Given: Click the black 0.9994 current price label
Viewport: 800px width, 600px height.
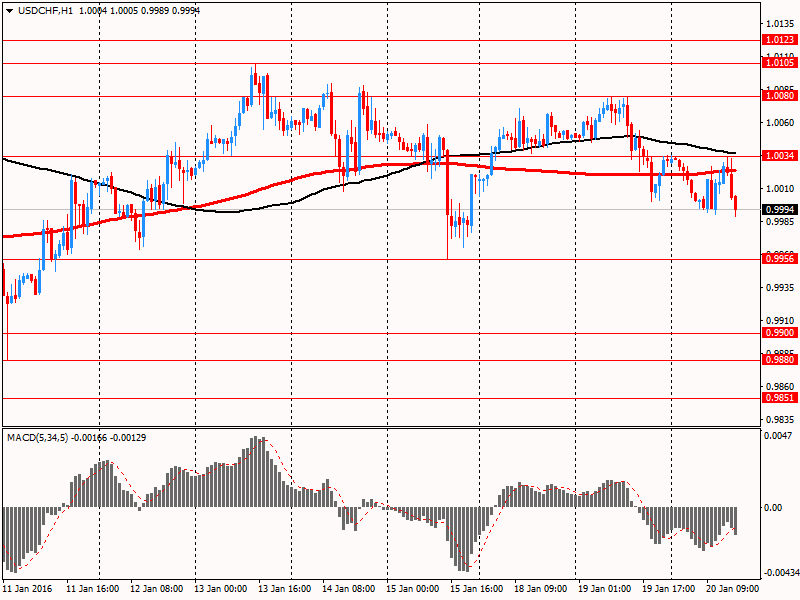Looking at the screenshot, I should tap(779, 209).
